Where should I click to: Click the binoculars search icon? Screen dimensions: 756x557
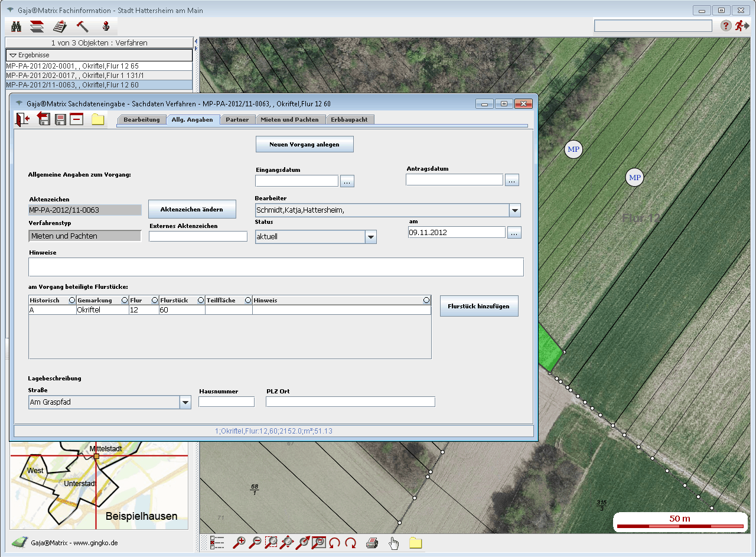(17, 26)
